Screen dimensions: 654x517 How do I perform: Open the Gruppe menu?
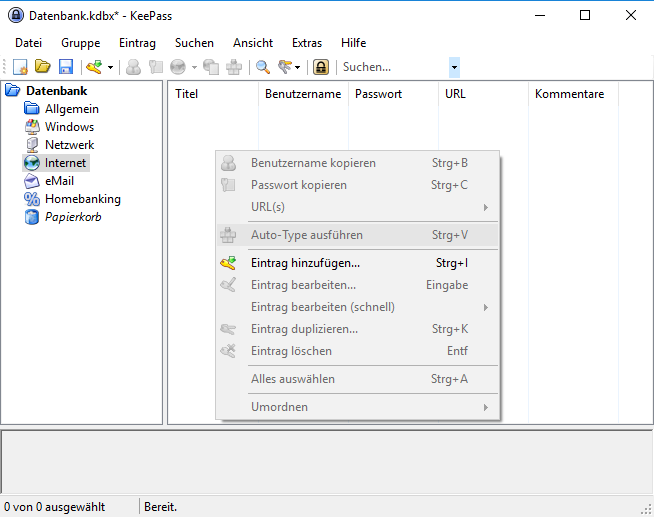tap(80, 43)
